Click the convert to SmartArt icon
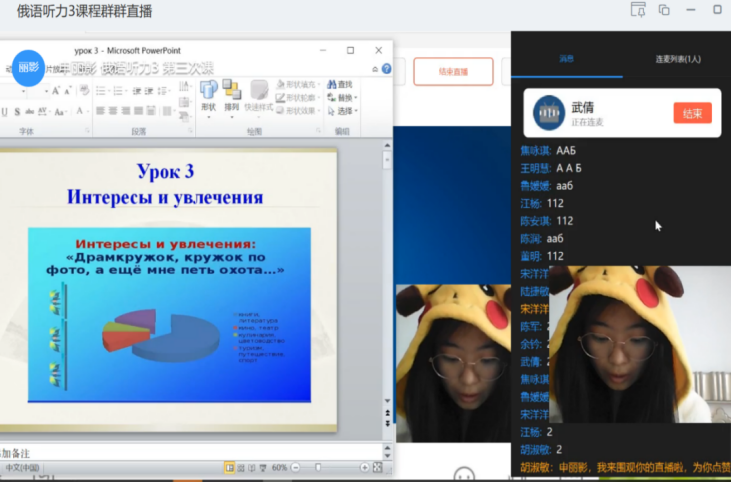731x482 pixels. (186, 117)
